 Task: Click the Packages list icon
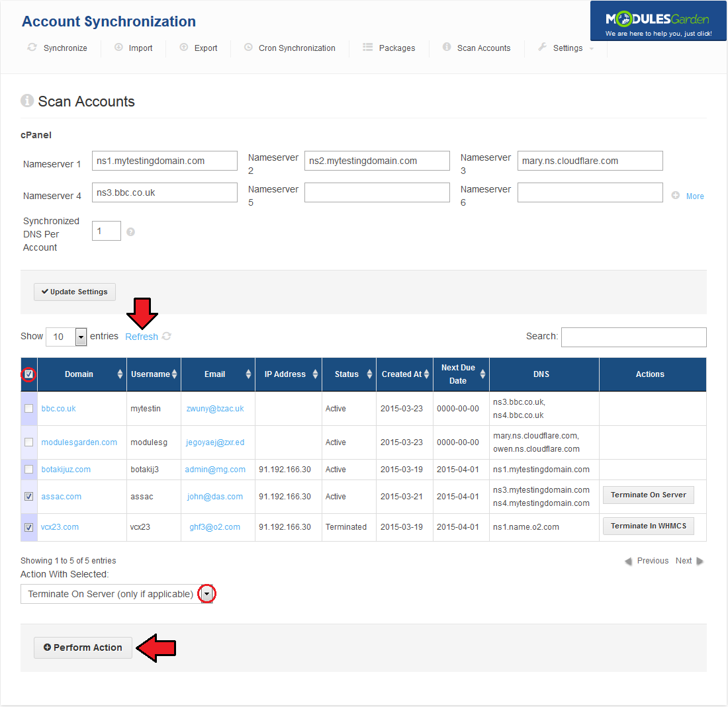(368, 48)
